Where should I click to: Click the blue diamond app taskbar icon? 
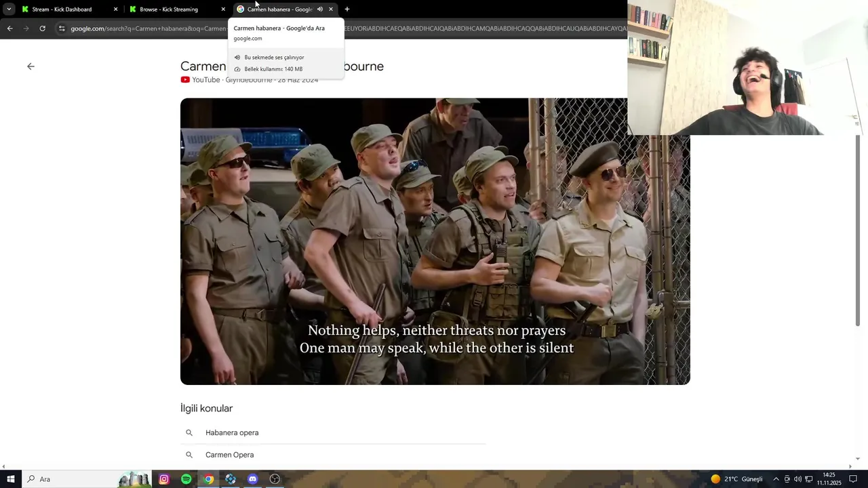click(231, 479)
